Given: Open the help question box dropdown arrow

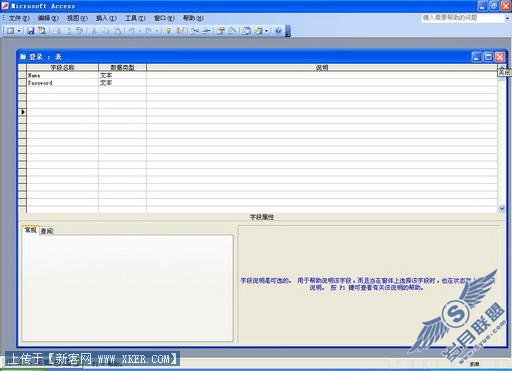Looking at the screenshot, I should [x=507, y=18].
